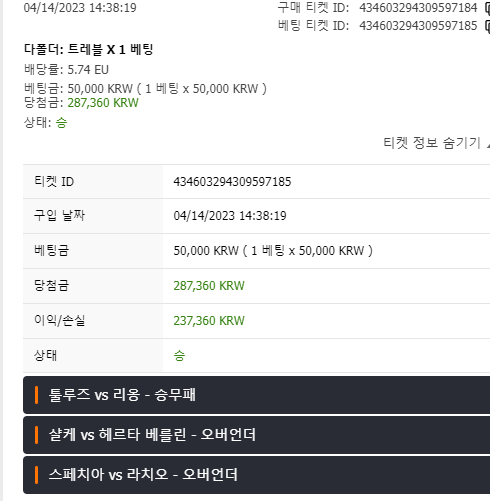
Task: Click the 다폴더: 트레블 X 1 베팅 heading
Action: tap(88, 50)
